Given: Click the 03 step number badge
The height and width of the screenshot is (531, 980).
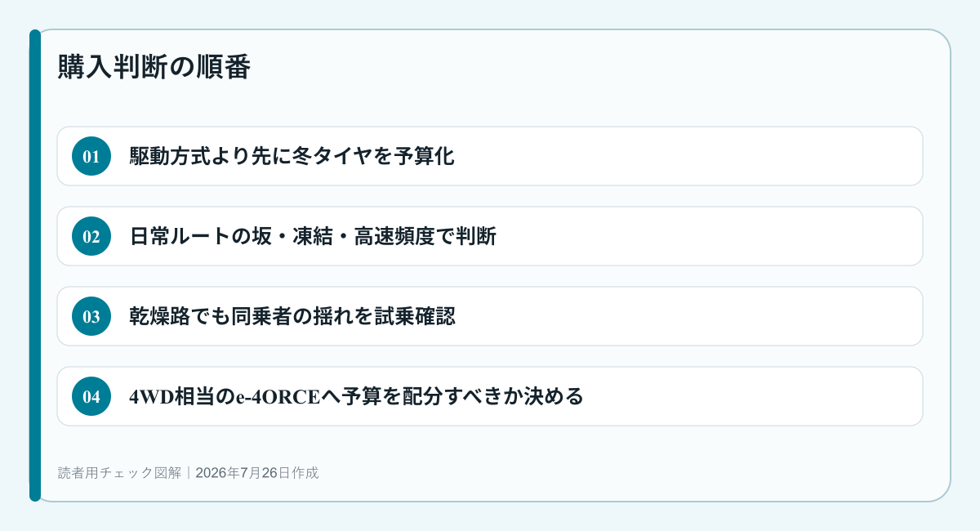Looking at the screenshot, I should pyautogui.click(x=91, y=316).
